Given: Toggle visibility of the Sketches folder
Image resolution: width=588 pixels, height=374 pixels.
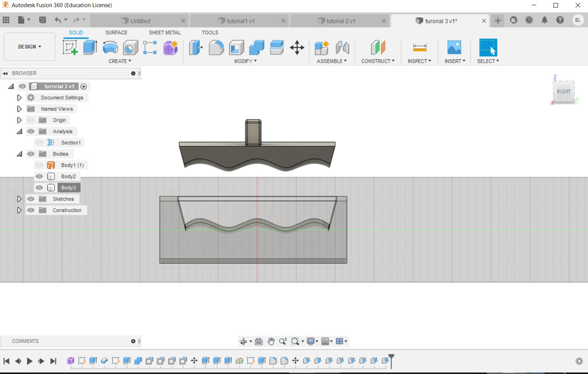Looking at the screenshot, I should 31,199.
